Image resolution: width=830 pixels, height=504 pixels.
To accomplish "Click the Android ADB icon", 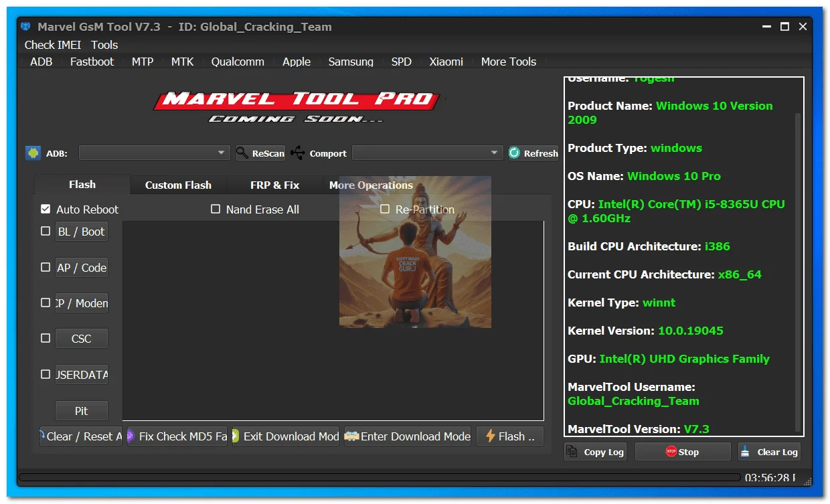I will point(32,153).
